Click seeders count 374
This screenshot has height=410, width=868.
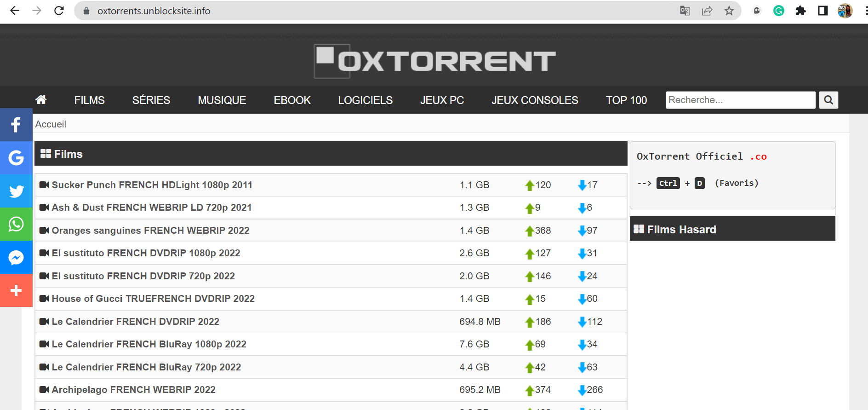[x=543, y=390]
